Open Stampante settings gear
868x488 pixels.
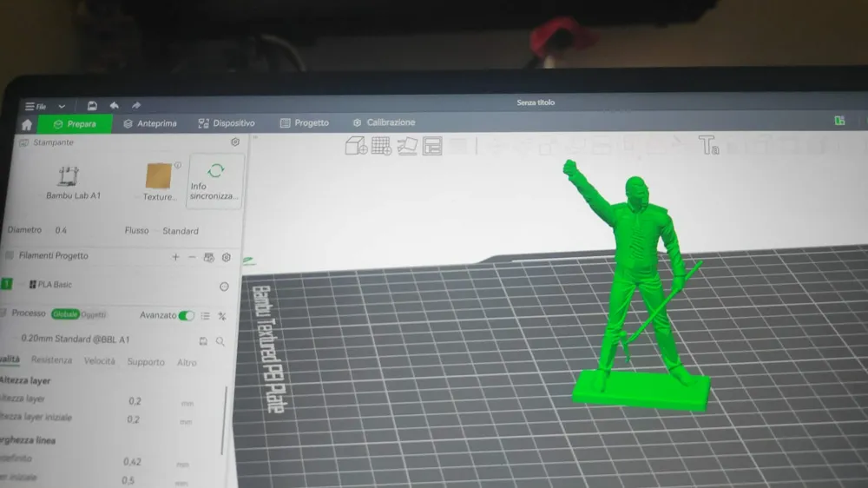pyautogui.click(x=235, y=142)
